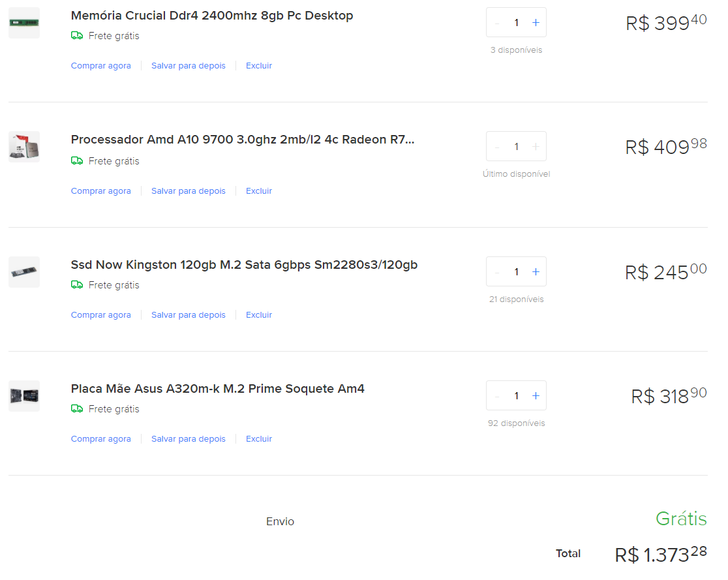This screenshot has height=580, width=728.
Task: Decrease quantity of Memória Crucial Ddr4
Action: (x=497, y=22)
